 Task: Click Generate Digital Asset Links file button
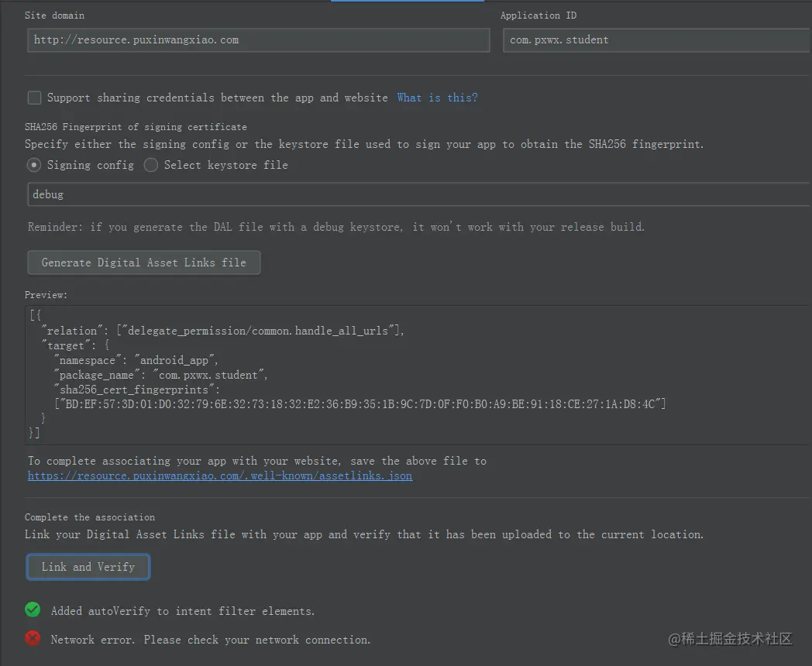point(144,263)
